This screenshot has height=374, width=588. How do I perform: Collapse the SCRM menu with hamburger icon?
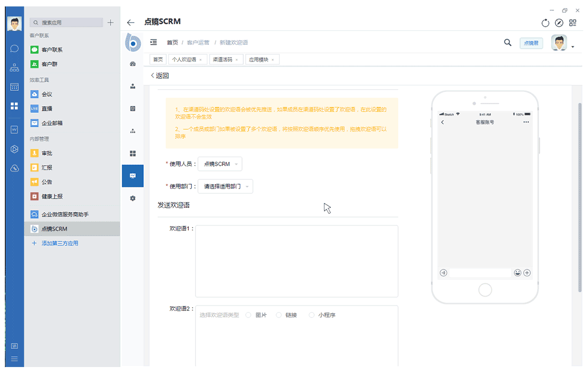pyautogui.click(x=153, y=42)
